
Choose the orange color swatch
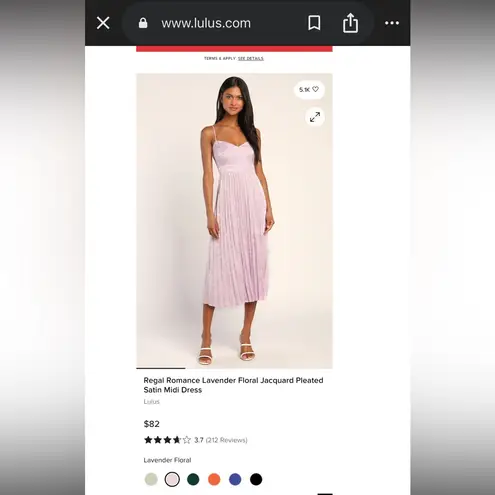click(214, 479)
